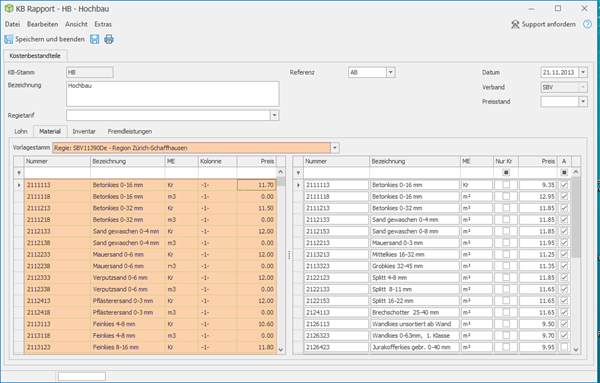Switch to the Lohn tab
This screenshot has height=383, width=600.
tap(21, 131)
